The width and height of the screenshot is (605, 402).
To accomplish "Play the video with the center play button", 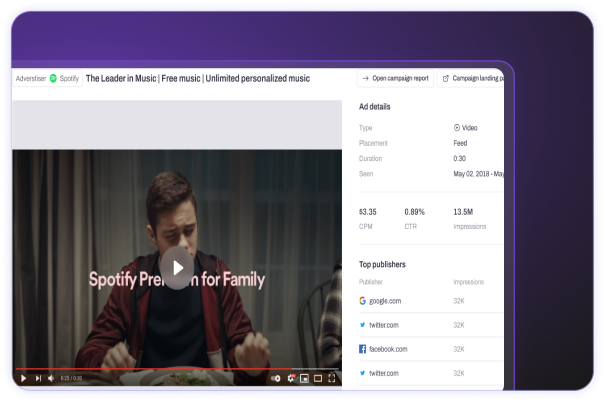I will coord(177,268).
